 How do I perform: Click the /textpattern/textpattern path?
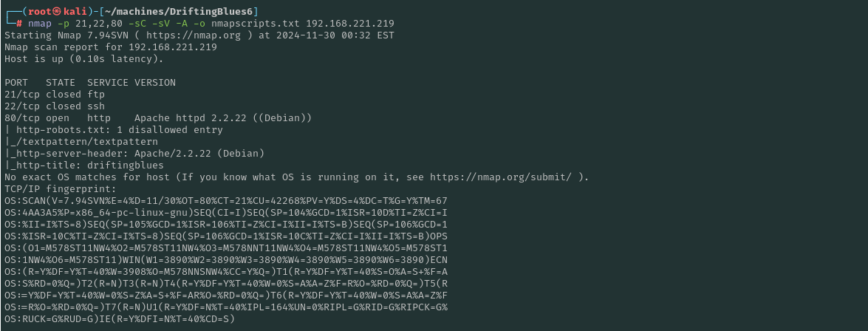tap(84, 141)
